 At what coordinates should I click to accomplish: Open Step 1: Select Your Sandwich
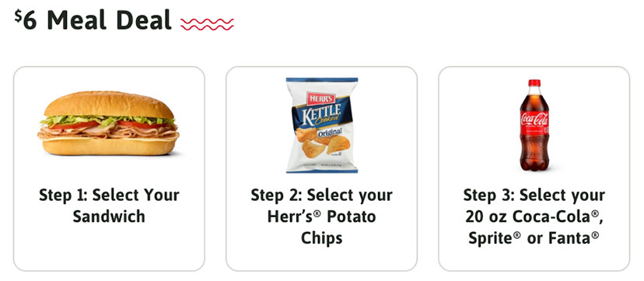coord(109,168)
